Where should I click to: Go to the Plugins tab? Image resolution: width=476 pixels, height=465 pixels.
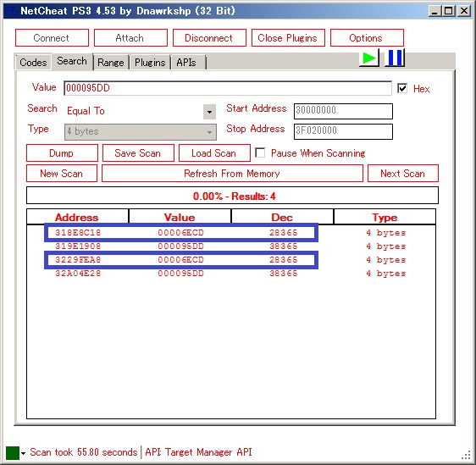click(x=150, y=63)
